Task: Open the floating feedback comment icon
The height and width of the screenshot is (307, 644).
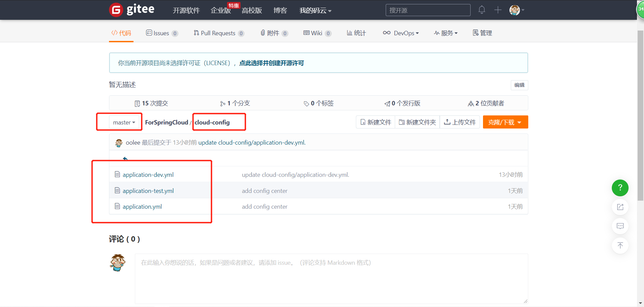Action: tap(620, 226)
